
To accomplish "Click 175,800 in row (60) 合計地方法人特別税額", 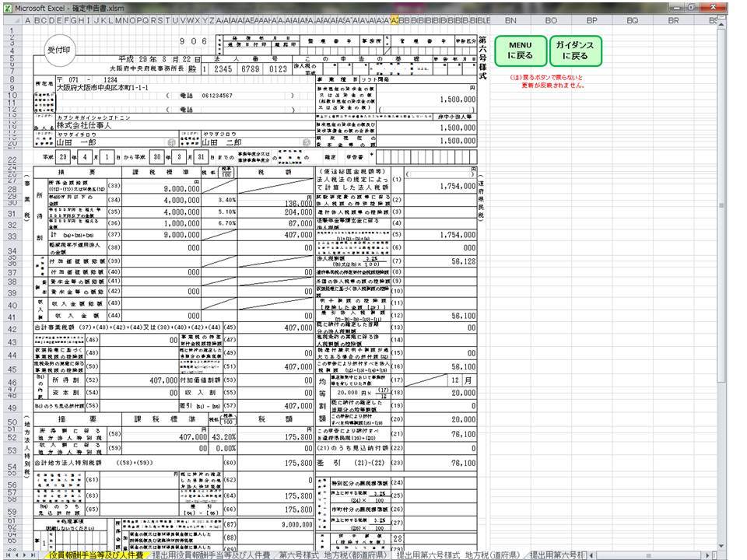I will coord(299,463).
